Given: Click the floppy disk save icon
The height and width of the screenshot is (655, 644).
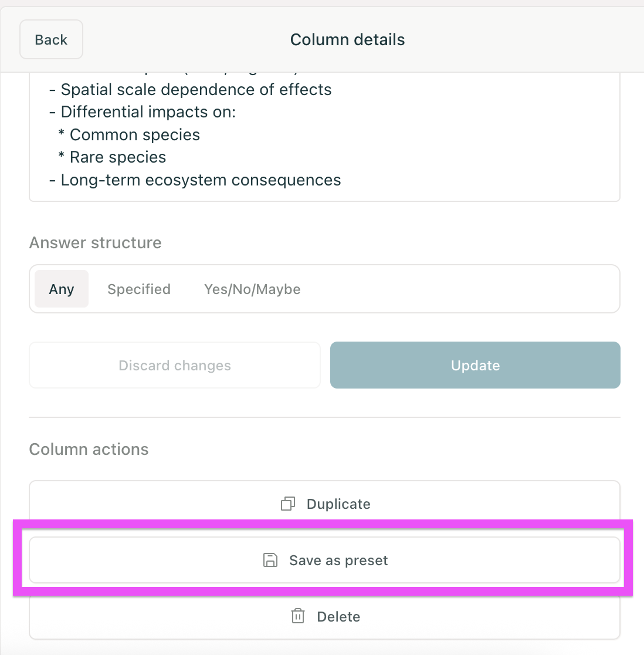Looking at the screenshot, I should (x=270, y=560).
